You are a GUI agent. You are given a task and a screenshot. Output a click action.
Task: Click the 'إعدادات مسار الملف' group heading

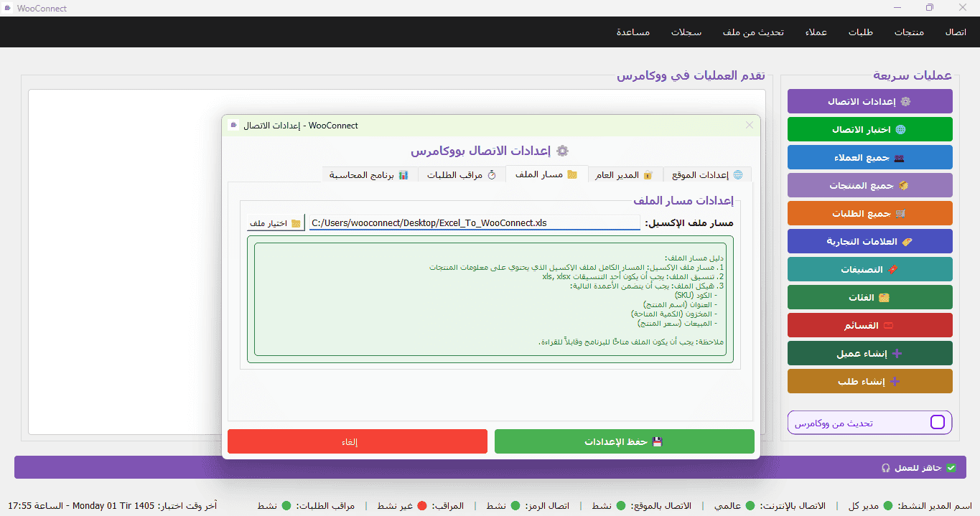[x=682, y=201]
